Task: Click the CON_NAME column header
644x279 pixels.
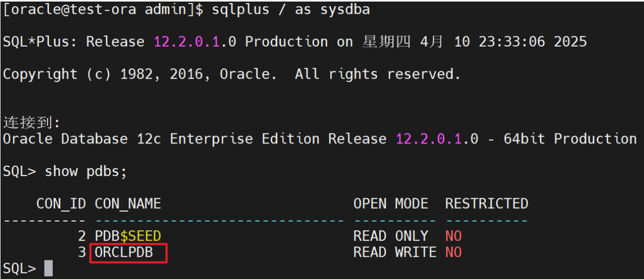Action: coord(128,204)
